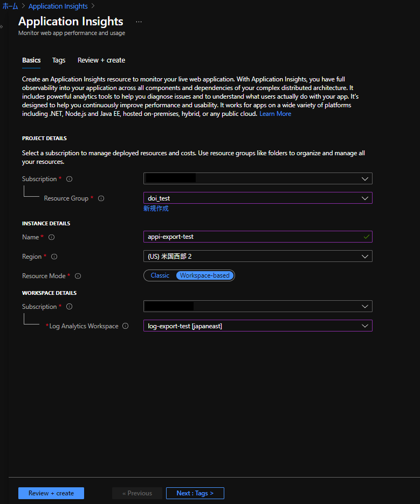
Task: Click the Log Analytics Workspace field label
Action: 84,326
